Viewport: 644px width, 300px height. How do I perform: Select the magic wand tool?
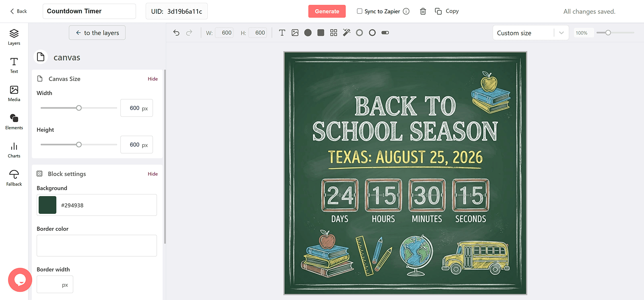pos(347,33)
